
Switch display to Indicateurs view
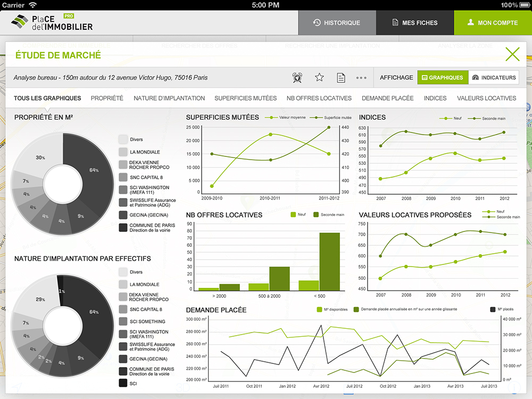pos(494,78)
